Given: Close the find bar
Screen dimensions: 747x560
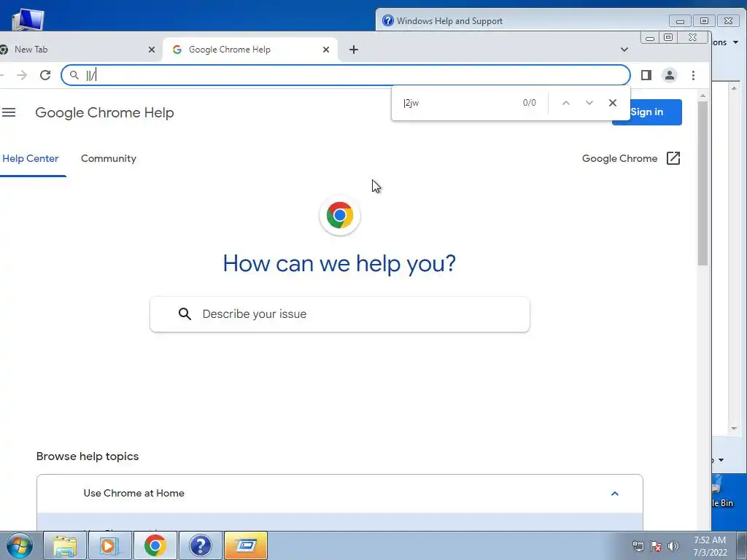Looking at the screenshot, I should click(613, 103).
